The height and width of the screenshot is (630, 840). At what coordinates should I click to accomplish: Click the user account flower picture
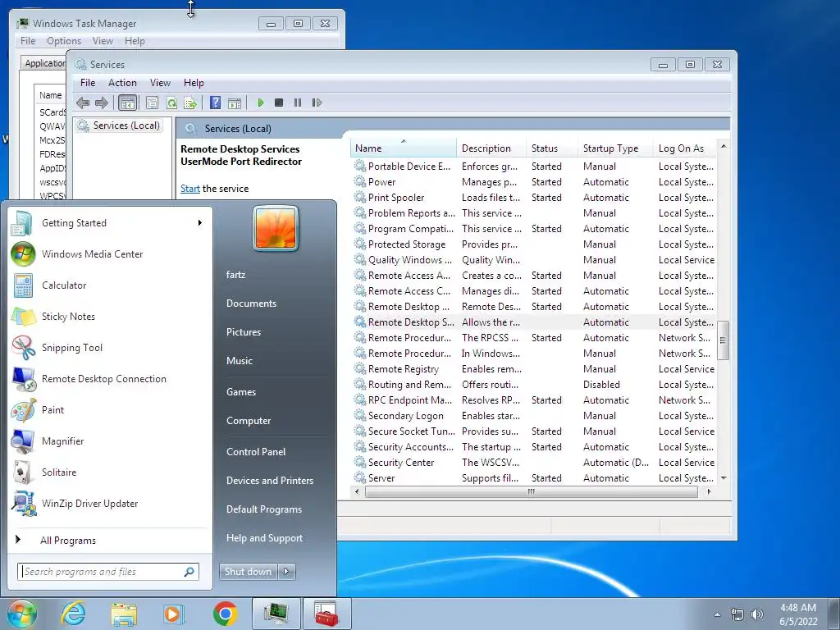pos(276,228)
